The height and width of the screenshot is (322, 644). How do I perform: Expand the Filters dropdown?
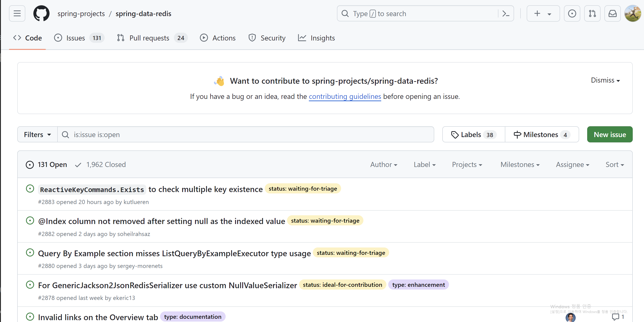click(37, 135)
